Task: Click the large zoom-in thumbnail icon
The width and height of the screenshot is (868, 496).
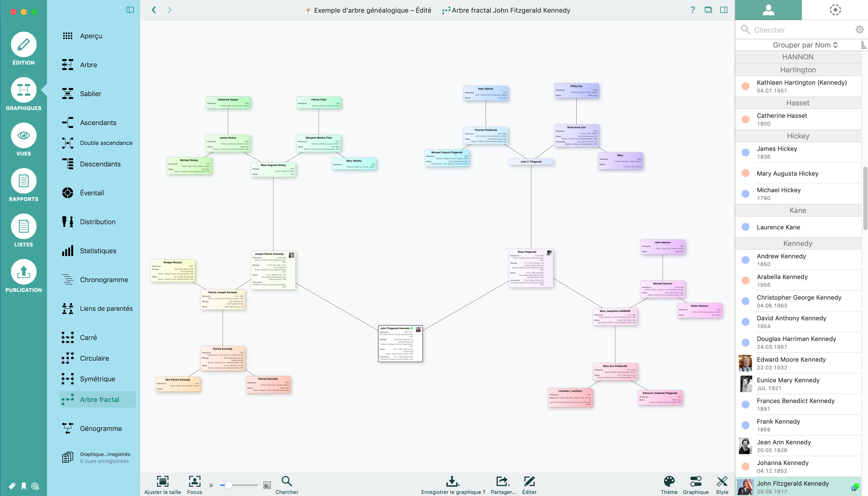Action: point(267,485)
